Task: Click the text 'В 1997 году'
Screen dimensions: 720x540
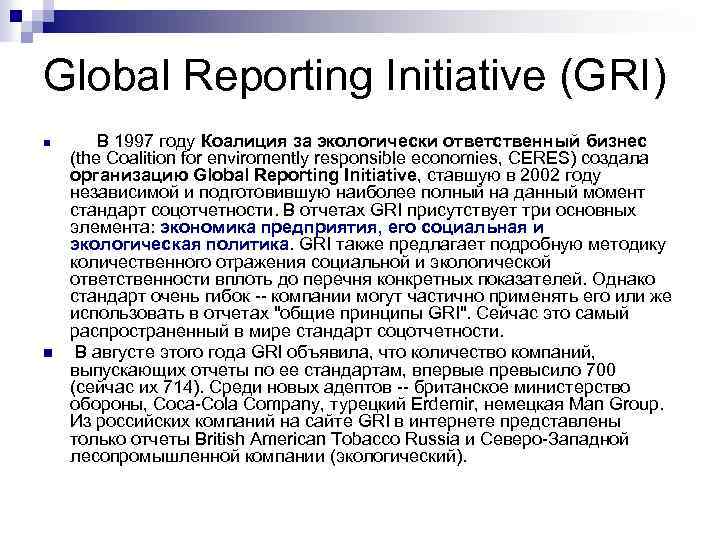Action: (146, 141)
